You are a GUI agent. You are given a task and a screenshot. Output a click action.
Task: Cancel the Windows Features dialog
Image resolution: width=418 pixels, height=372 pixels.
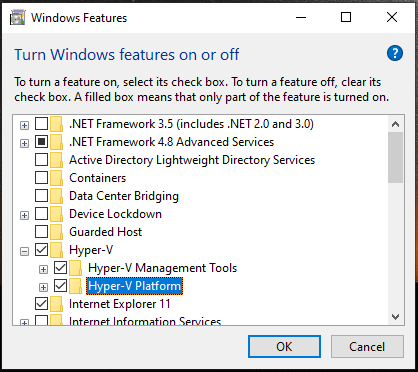(367, 347)
